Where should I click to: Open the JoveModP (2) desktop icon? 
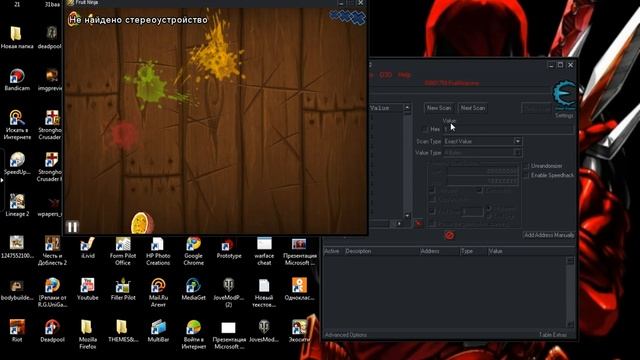pyautogui.click(x=229, y=292)
